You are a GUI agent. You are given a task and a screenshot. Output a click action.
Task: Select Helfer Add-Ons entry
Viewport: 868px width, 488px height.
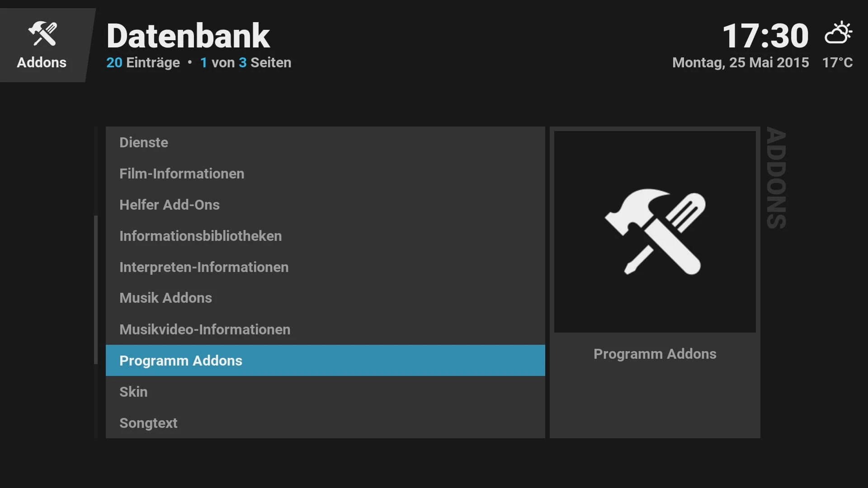click(325, 205)
